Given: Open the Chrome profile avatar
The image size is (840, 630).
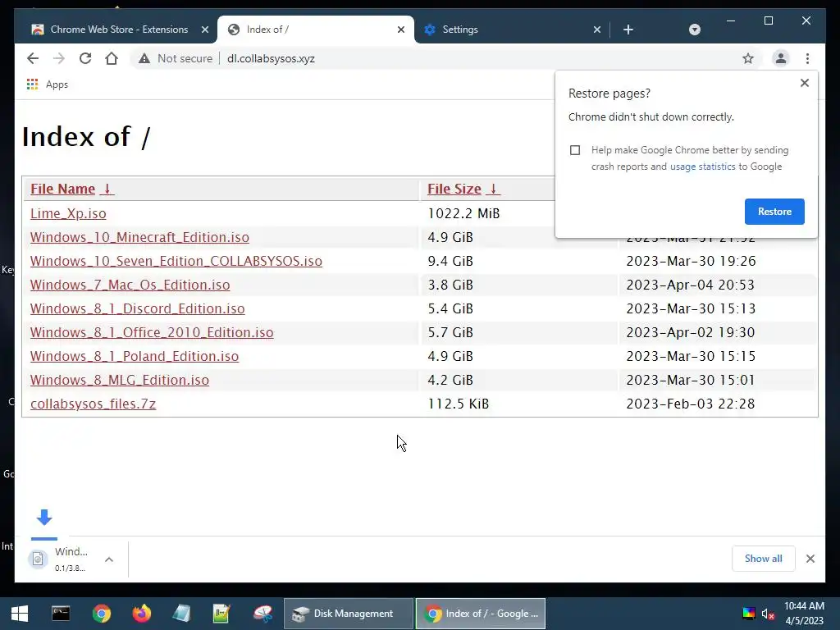Looking at the screenshot, I should (781, 58).
